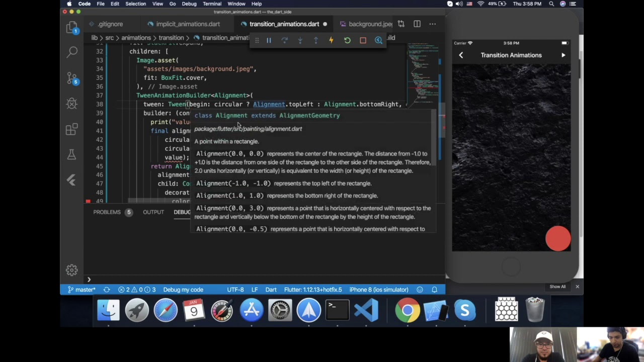644x362 pixels.
Task: Stop the debug session
Action: [363, 40]
